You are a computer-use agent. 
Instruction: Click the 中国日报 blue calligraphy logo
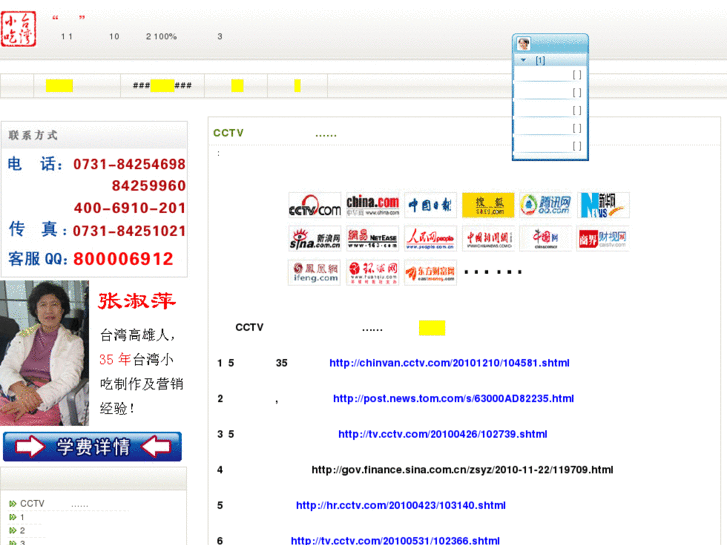click(430, 205)
